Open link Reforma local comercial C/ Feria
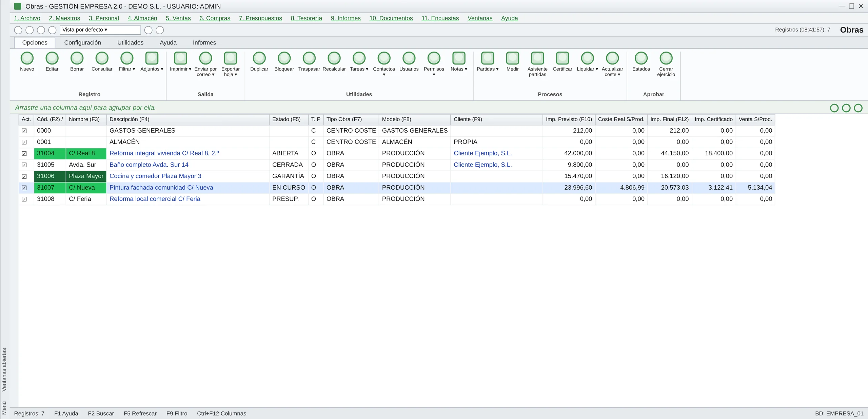The height and width of the screenshot is (419, 868). point(155,199)
